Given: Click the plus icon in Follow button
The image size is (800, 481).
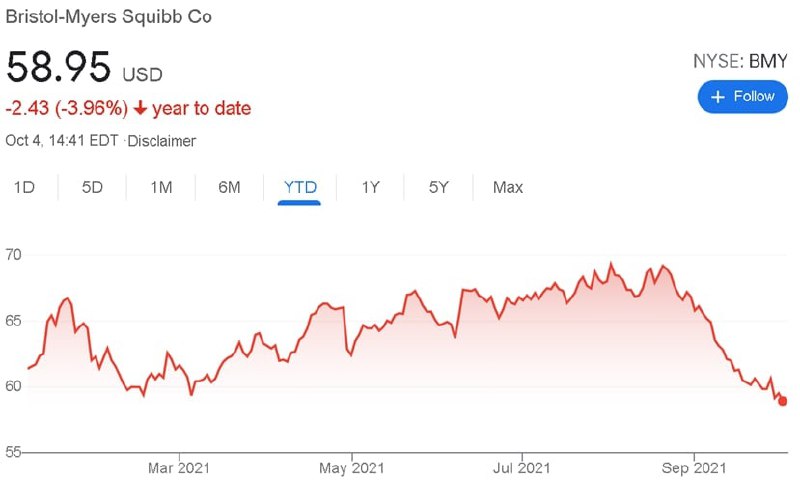Looking at the screenshot, I should point(717,96).
